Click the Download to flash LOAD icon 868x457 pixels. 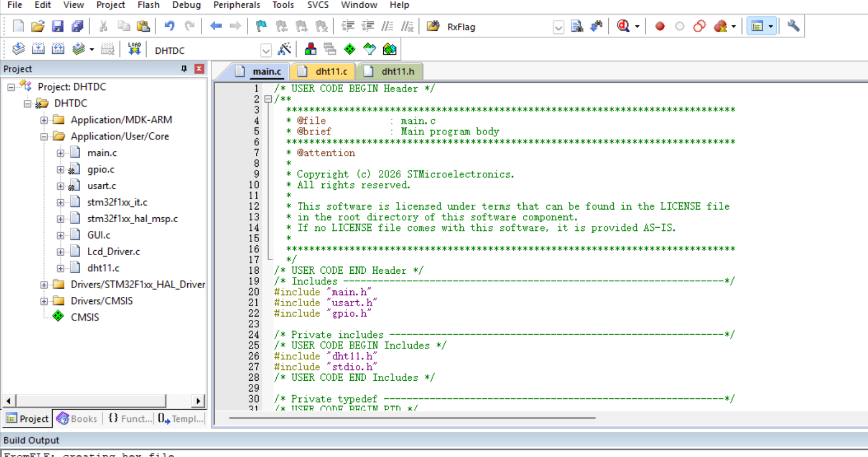click(x=135, y=49)
